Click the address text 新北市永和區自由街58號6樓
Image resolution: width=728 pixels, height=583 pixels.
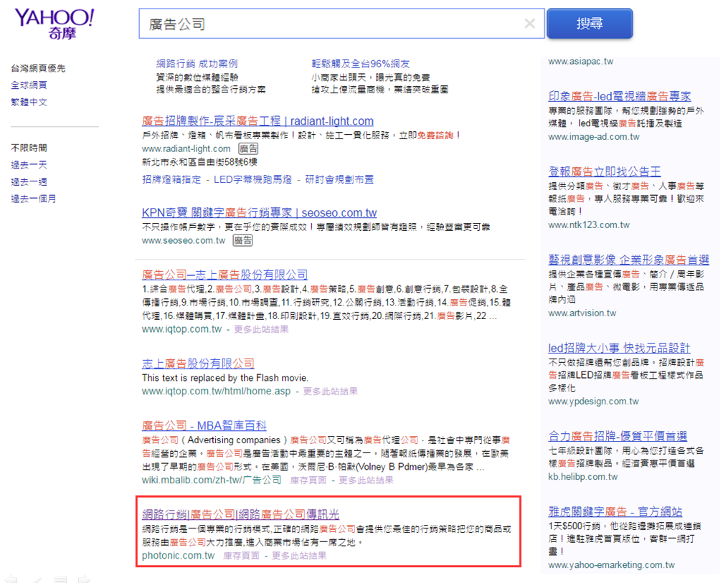(x=199, y=162)
